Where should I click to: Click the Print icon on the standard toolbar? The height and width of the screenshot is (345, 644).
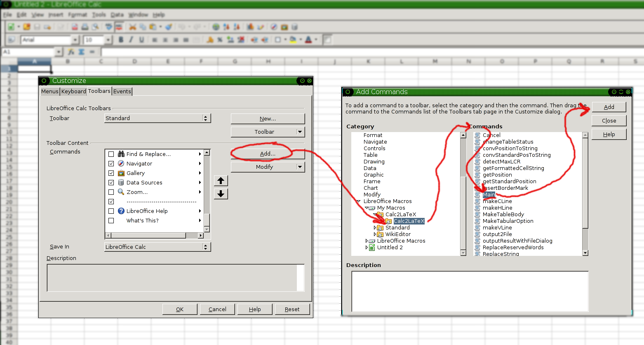pyautogui.click(x=84, y=27)
